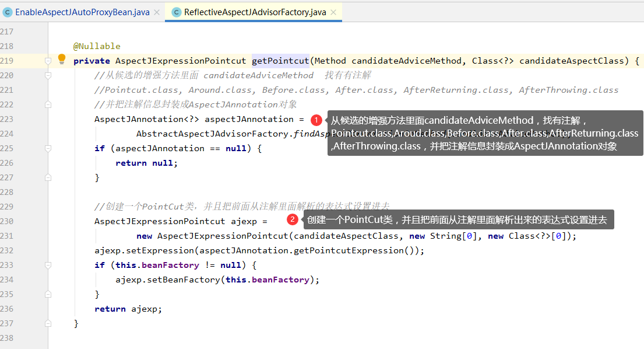The image size is (644, 349).
Task: Collapse the getPointcut method fold at line 219
Action: point(48,61)
